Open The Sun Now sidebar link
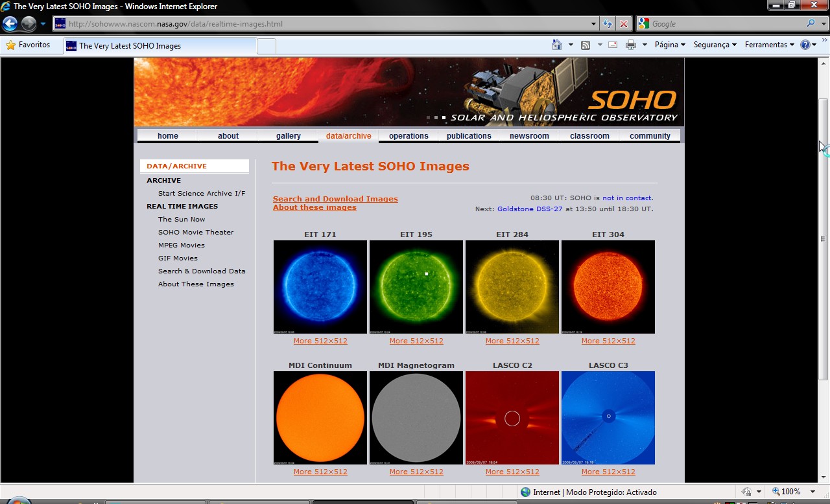 (182, 219)
